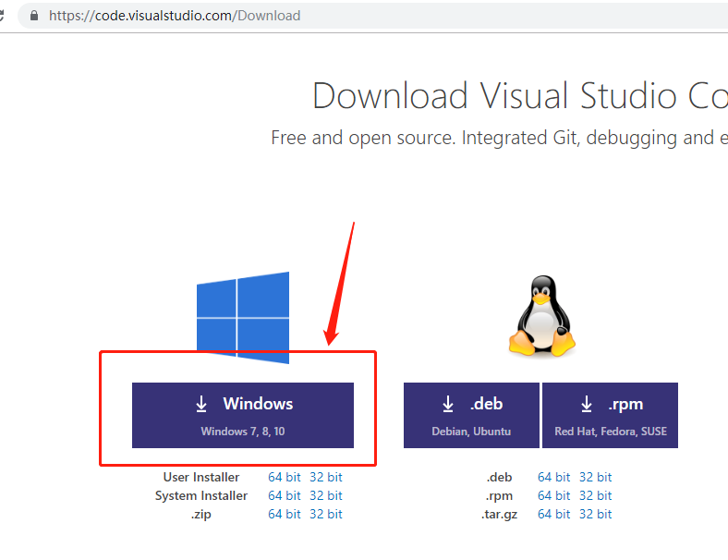This screenshot has height=560, width=728.
Task: Click download arrow icon on .rpm button
Action: click(x=587, y=404)
